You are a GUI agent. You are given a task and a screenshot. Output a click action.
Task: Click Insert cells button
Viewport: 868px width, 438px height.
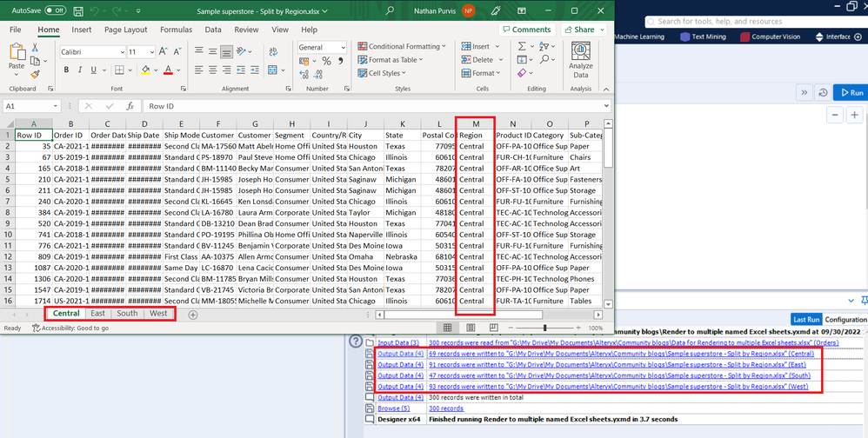pos(476,46)
